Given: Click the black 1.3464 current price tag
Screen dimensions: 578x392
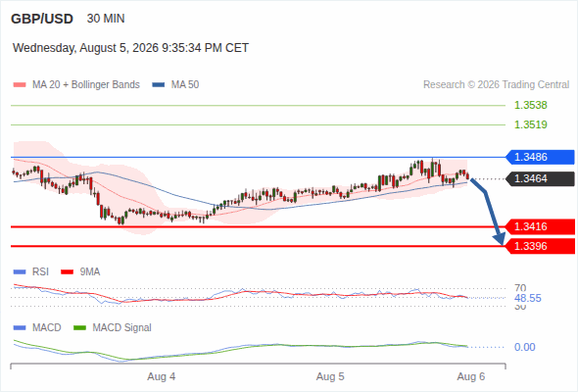Looking at the screenshot, I should [540, 179].
